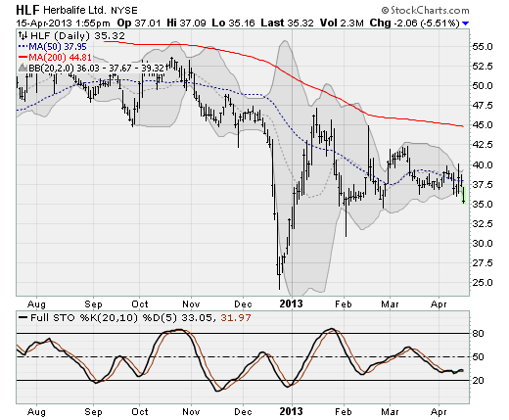
Task: Click the red MA(200) line endpoint near 45.0
Action: click(x=462, y=126)
